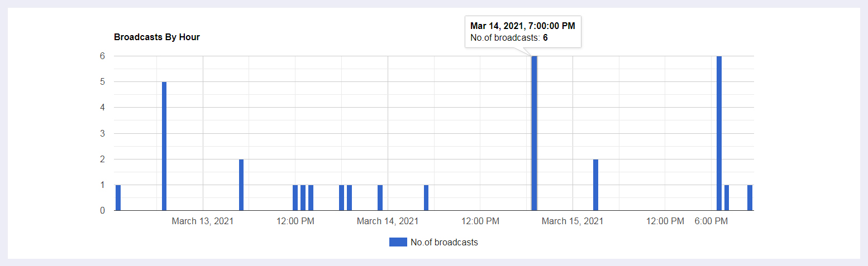This screenshot has width=868, height=266.
Task: Click the blue legend color swatch
Action: (398, 242)
